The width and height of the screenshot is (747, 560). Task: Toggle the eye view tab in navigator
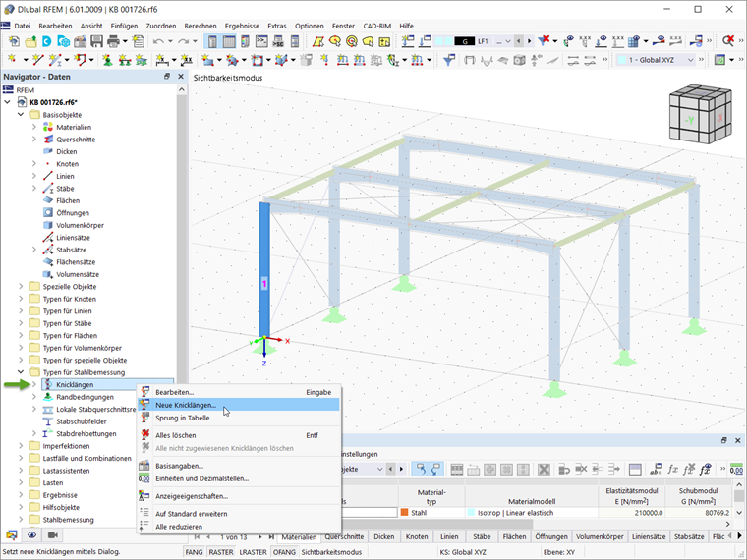31,535
